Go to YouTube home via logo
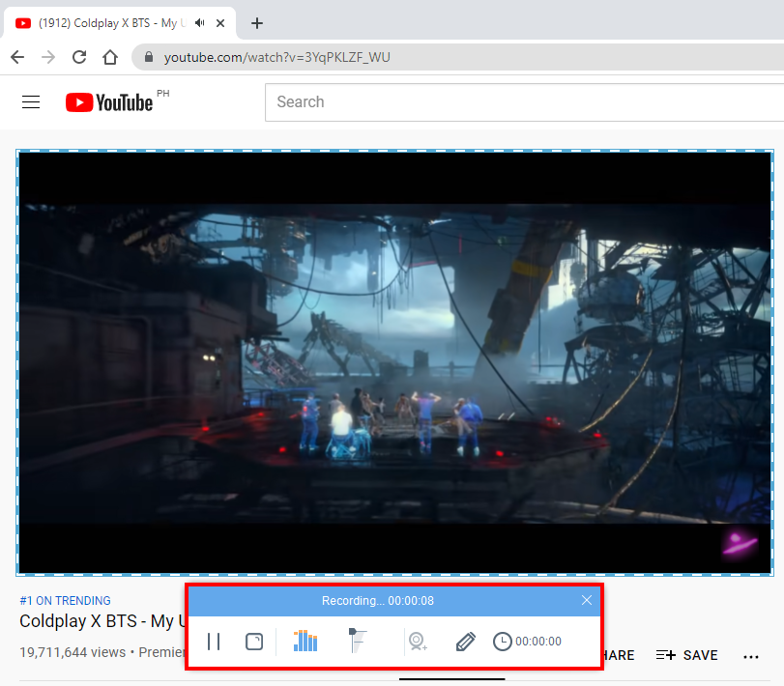 point(109,102)
